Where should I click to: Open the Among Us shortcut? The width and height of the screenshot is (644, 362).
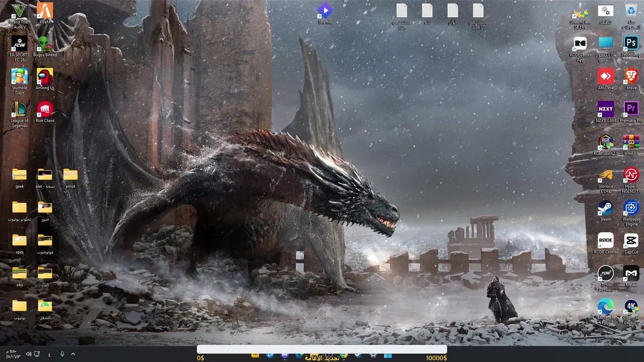[x=45, y=79]
